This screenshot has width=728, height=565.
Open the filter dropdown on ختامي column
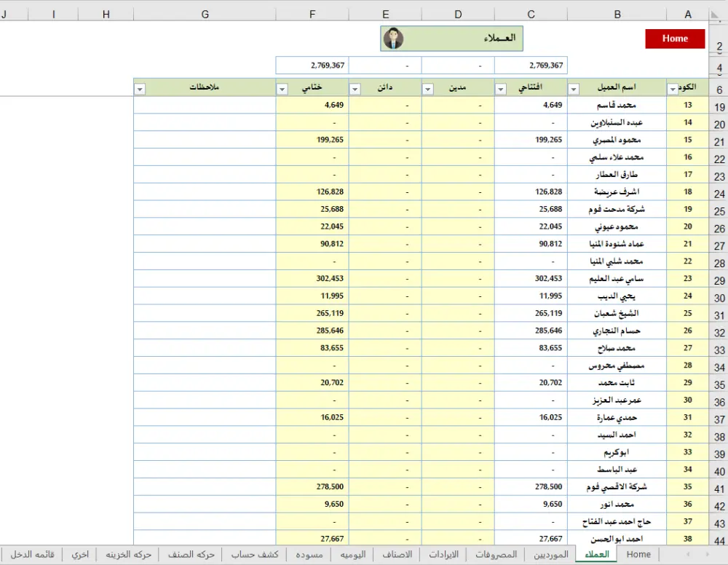click(x=282, y=89)
